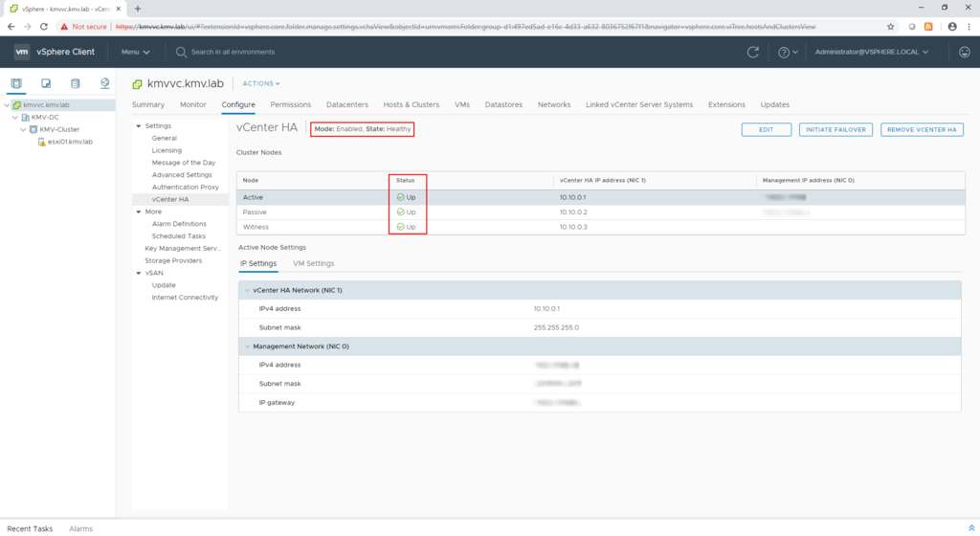Collapse the KMV-DC datacenter node
Viewport: 980px width, 536px height.
pyautogui.click(x=15, y=118)
